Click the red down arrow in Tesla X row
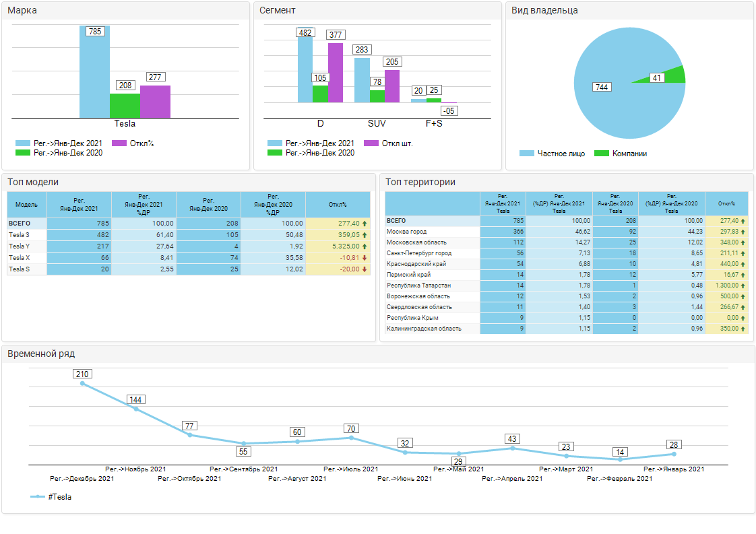756x534 pixels. (365, 258)
